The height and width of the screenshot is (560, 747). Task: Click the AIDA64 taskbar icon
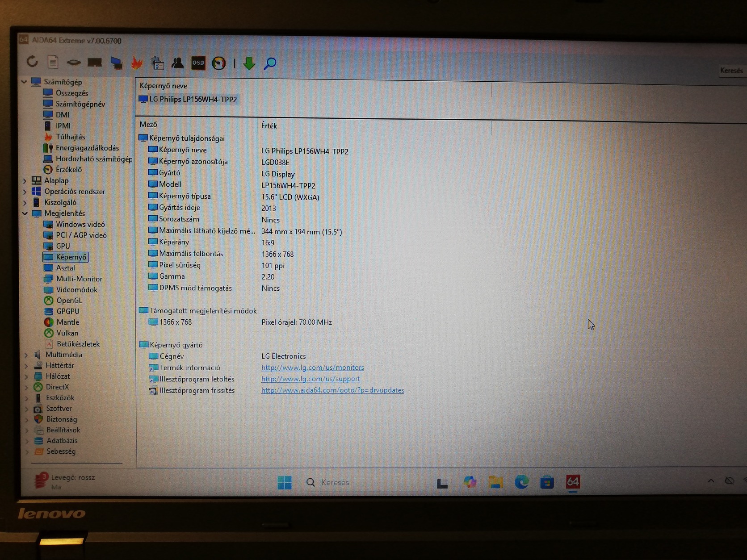click(573, 482)
